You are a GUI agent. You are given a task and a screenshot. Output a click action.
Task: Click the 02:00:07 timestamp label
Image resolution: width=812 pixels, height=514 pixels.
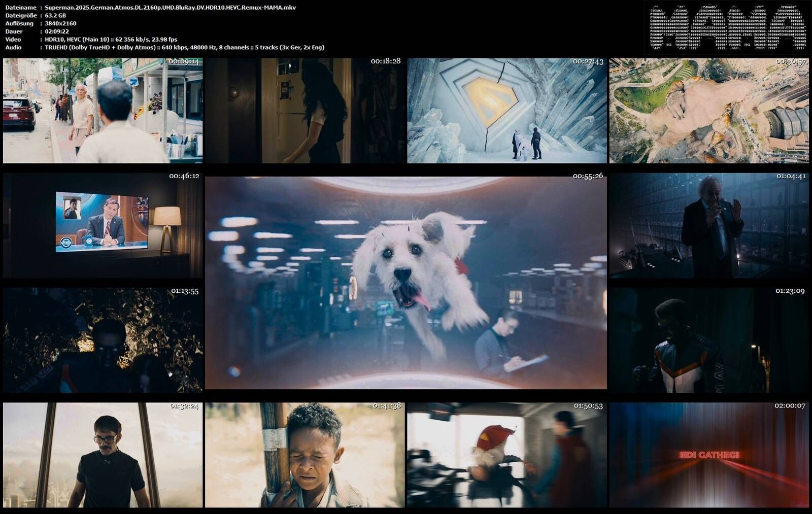(x=790, y=405)
